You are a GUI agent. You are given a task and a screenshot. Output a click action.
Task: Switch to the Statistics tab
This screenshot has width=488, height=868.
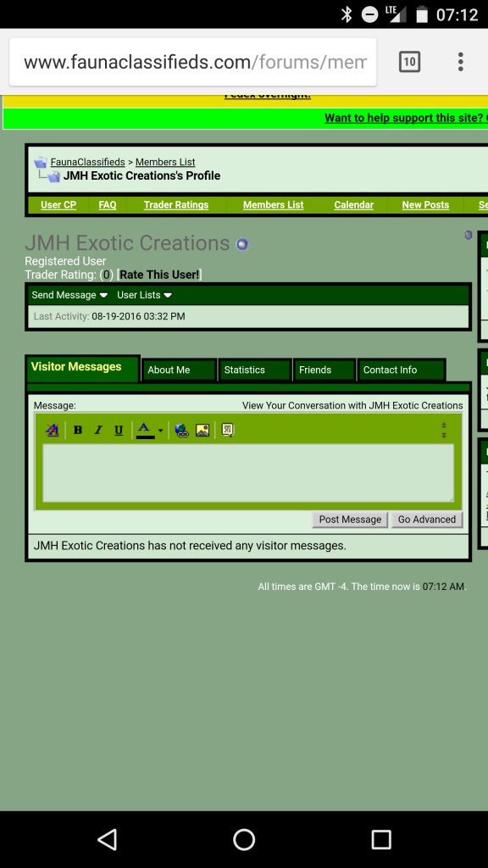[255, 370]
